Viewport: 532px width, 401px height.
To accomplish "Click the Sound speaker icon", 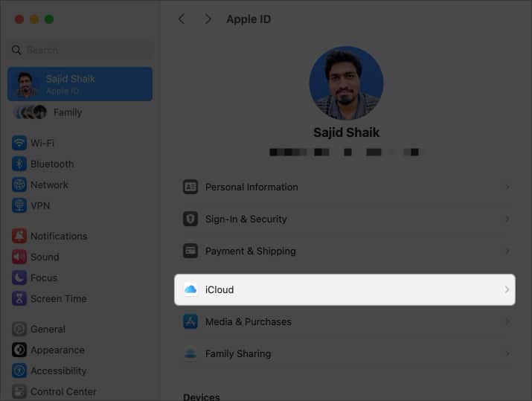I will (19, 257).
